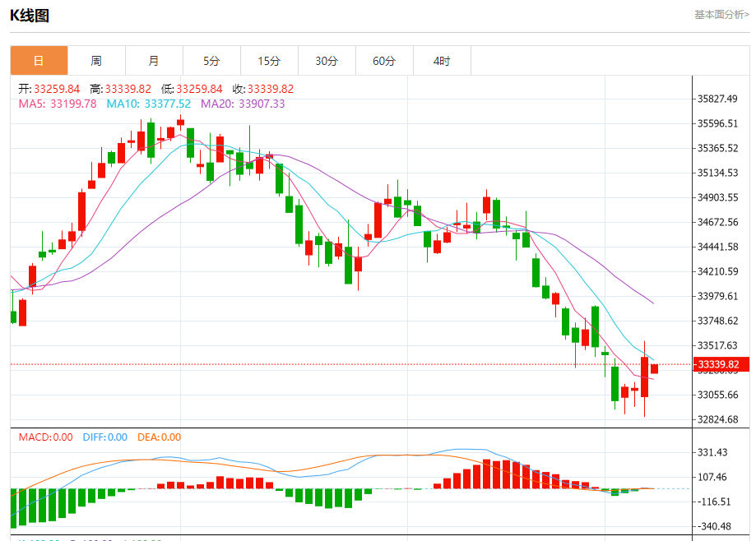The height and width of the screenshot is (541, 756).
Task: Click the 34672.56 price axis label
Action: 718,222
